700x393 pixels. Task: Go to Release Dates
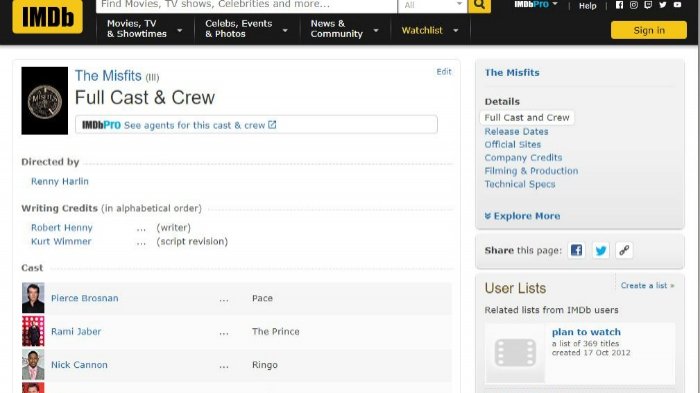tap(517, 131)
